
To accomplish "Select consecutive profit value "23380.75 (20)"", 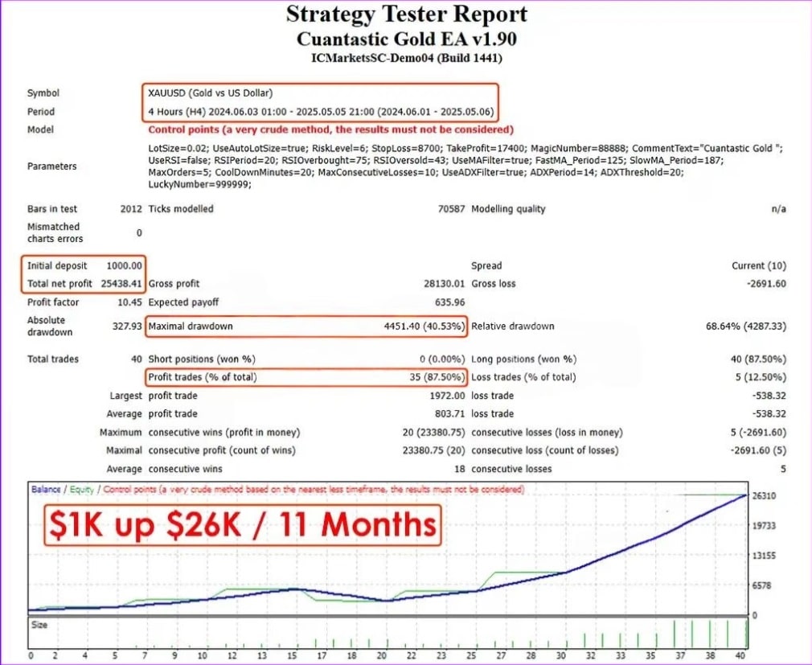I will coord(433,450).
